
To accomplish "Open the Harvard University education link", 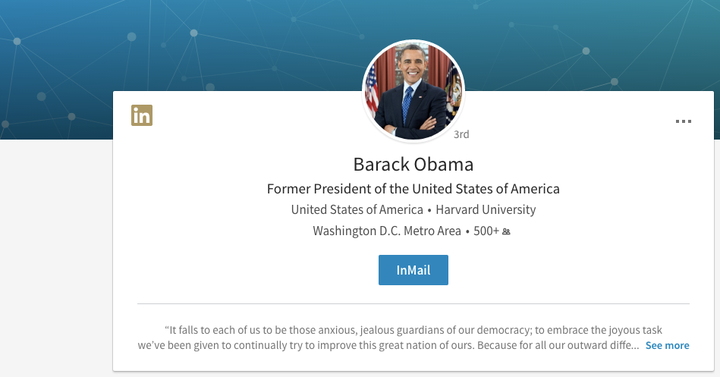I will (486, 210).
